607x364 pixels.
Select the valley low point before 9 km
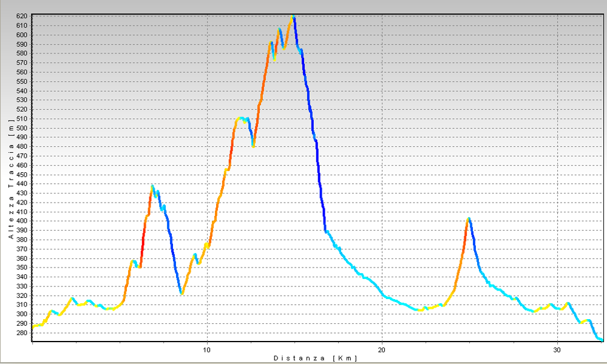point(181,294)
